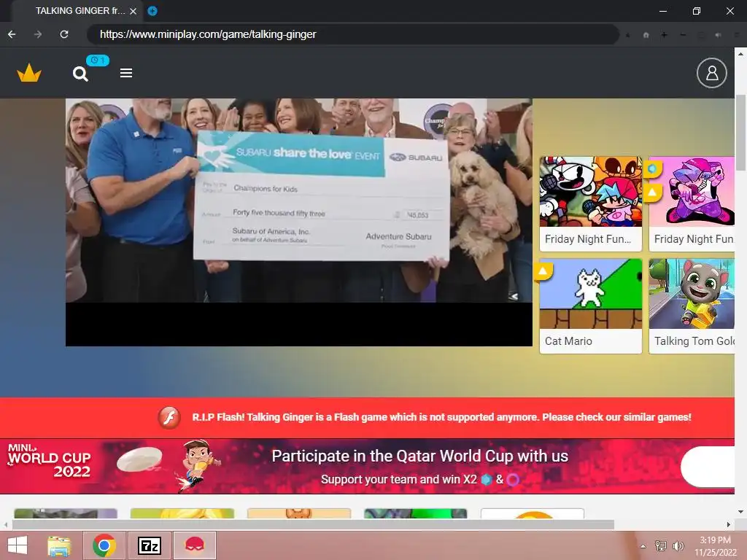
Task: Go back using browser back arrow
Action: tap(12, 34)
